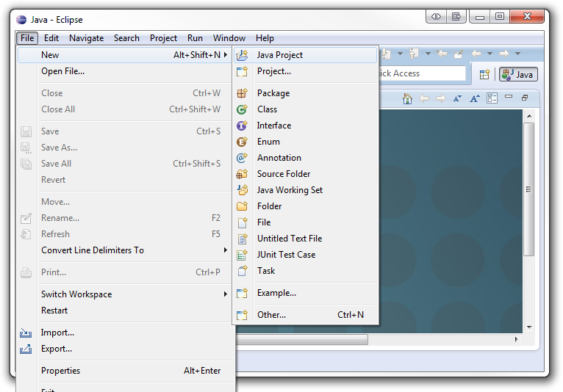This screenshot has width=563, height=392.
Task: Open the Project menu
Action: coord(163,38)
